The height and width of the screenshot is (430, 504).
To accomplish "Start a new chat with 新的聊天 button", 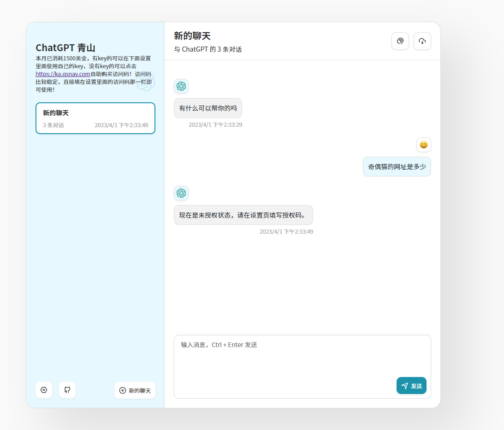I will pyautogui.click(x=135, y=390).
